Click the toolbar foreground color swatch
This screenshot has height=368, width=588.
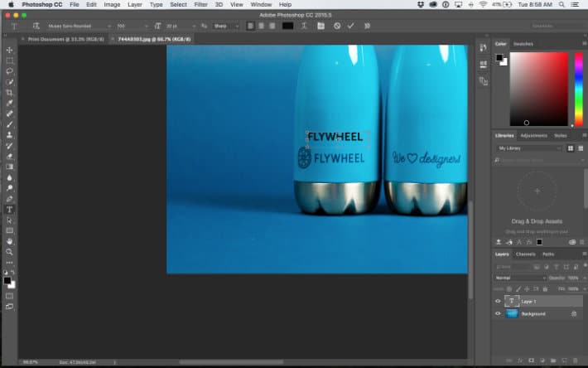(7, 281)
